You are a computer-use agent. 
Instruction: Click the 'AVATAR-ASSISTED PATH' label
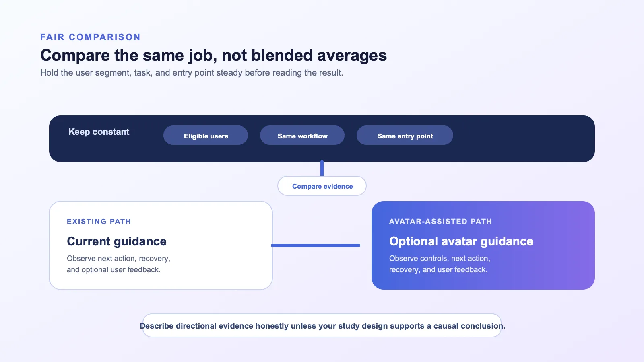pyautogui.click(x=441, y=221)
